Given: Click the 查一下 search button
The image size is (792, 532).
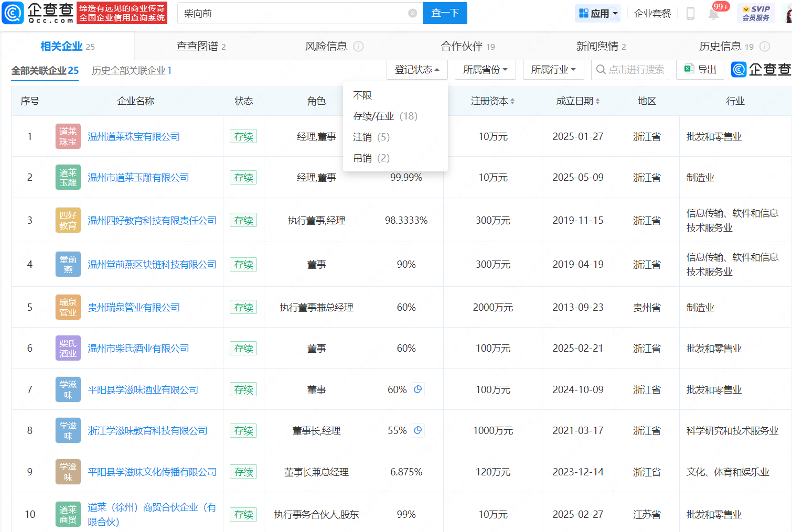Looking at the screenshot, I should click(x=445, y=13).
